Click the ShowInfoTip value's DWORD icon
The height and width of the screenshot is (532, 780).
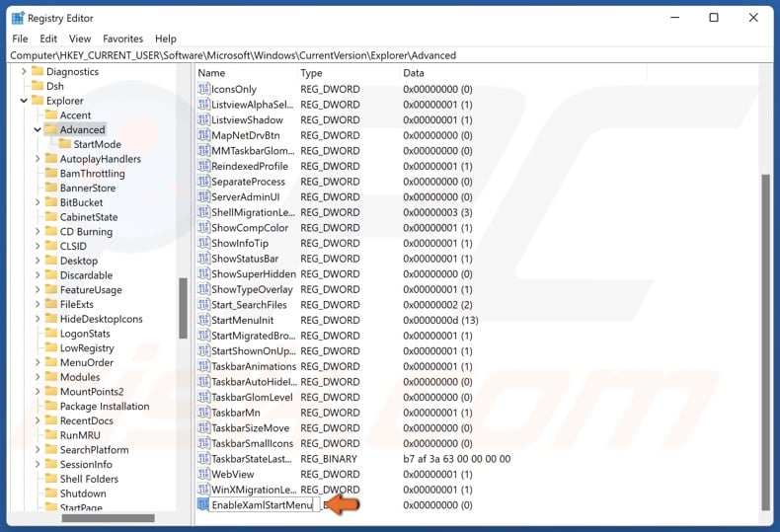click(x=203, y=243)
